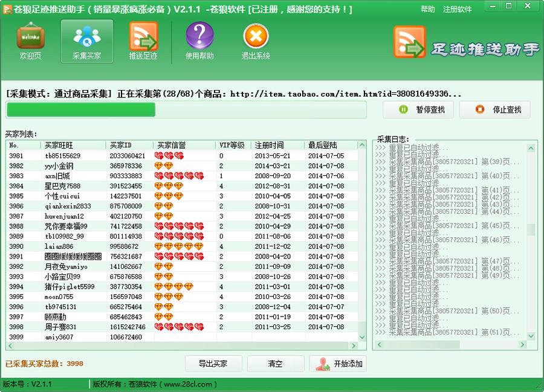The height and width of the screenshot is (392, 544).
Task: Sort by the VIP等级 column header
Action: coord(233,145)
